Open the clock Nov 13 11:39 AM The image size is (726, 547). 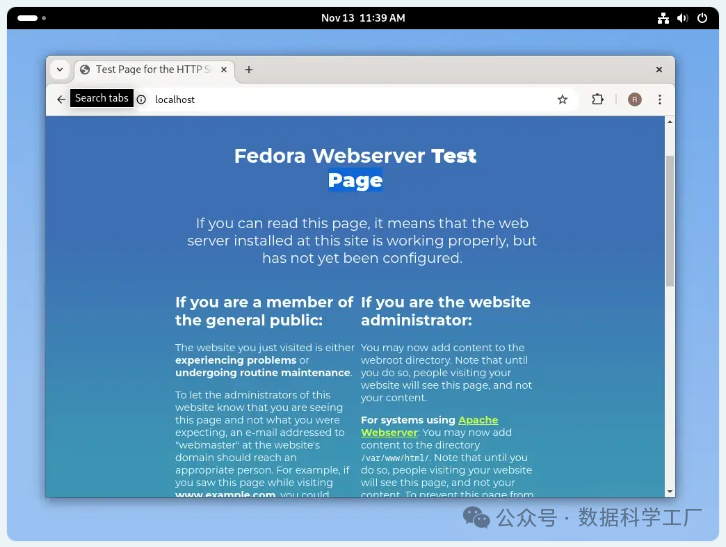363,18
